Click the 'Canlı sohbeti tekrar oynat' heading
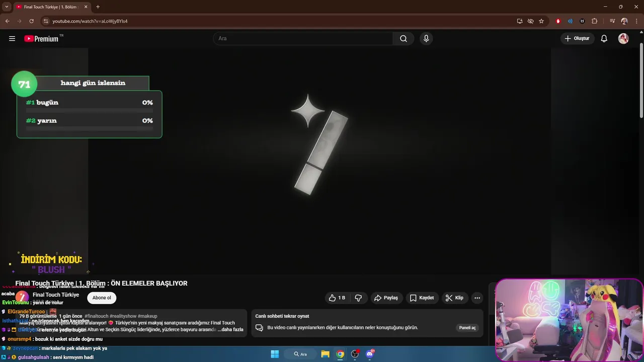 click(x=282, y=316)
